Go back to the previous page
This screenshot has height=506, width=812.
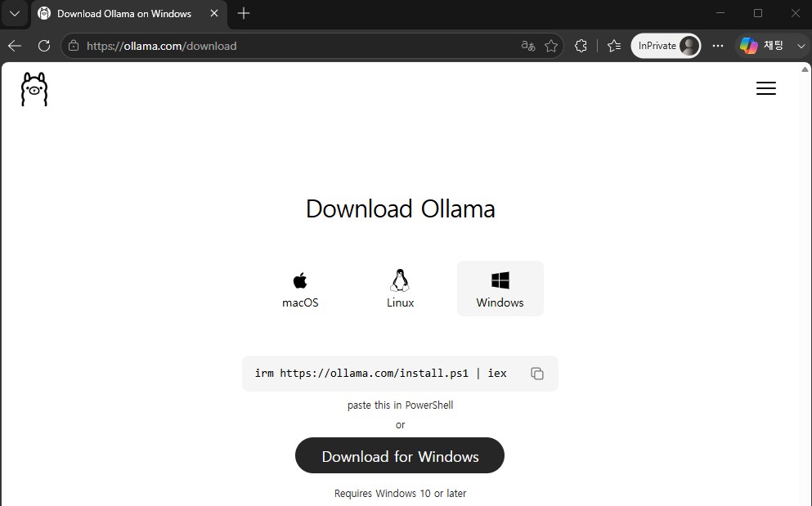coord(15,46)
